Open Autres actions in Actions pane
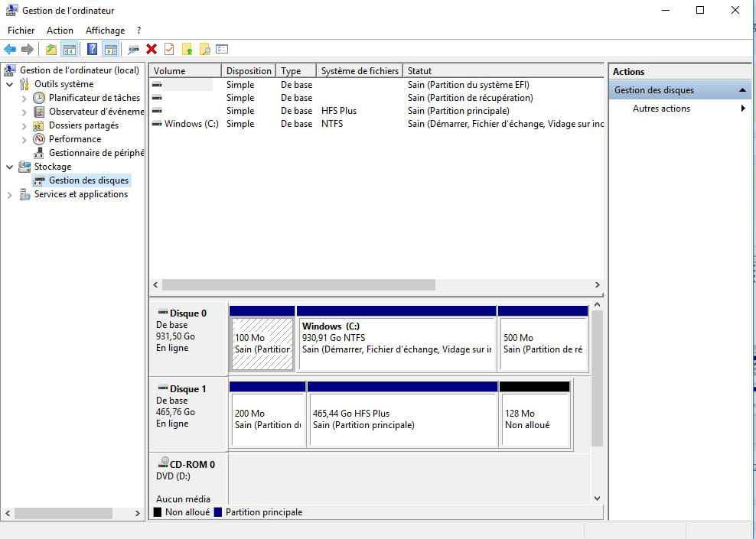 coord(661,109)
